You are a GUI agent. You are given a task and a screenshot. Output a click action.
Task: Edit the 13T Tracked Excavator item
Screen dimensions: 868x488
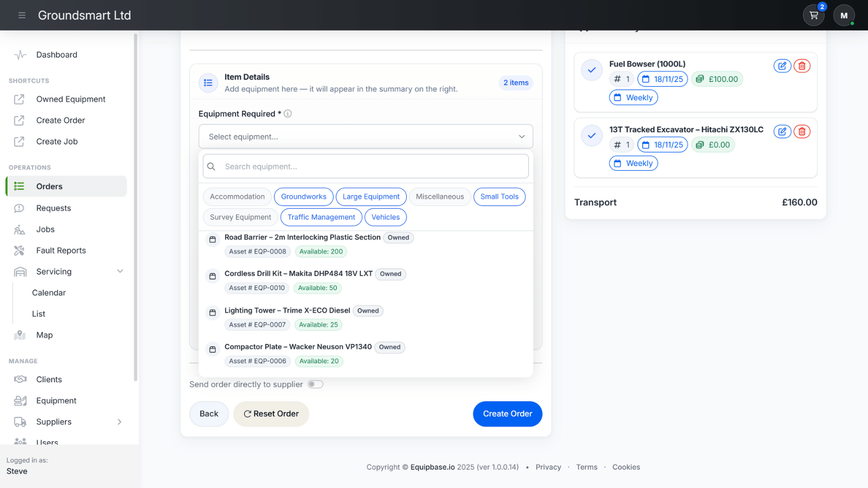point(782,132)
